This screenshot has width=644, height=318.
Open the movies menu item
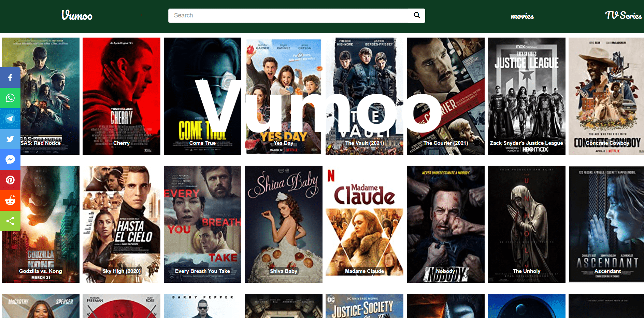click(522, 16)
